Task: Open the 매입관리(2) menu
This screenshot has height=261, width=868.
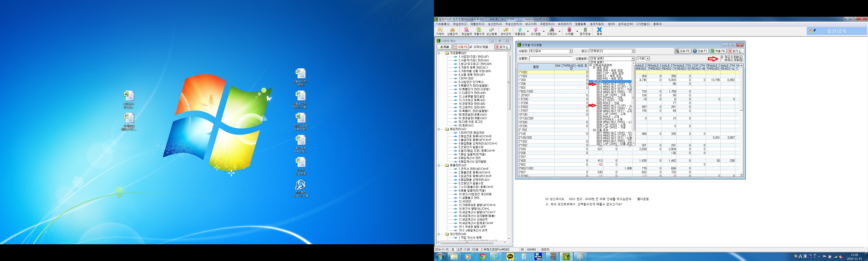Action: [460, 24]
